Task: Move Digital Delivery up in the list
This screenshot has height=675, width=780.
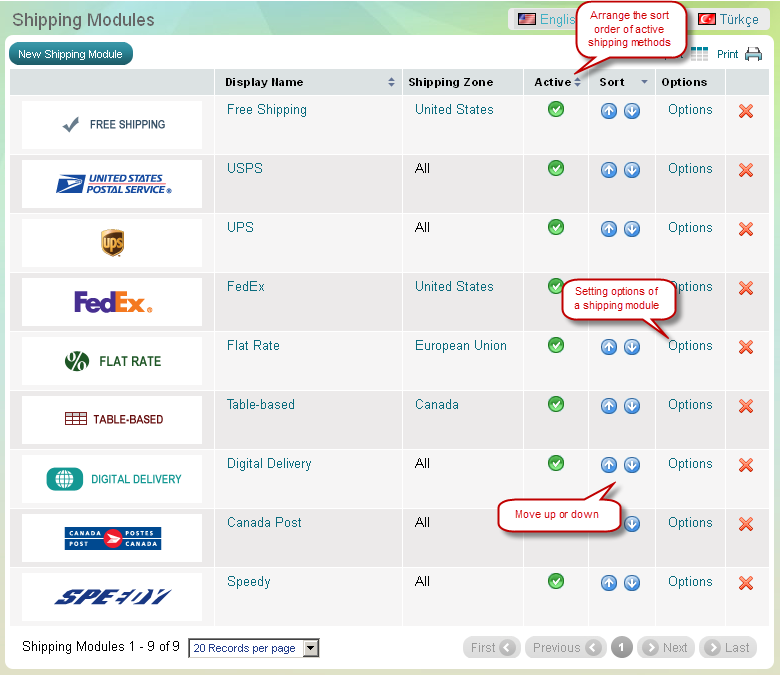Action: pyautogui.click(x=609, y=465)
